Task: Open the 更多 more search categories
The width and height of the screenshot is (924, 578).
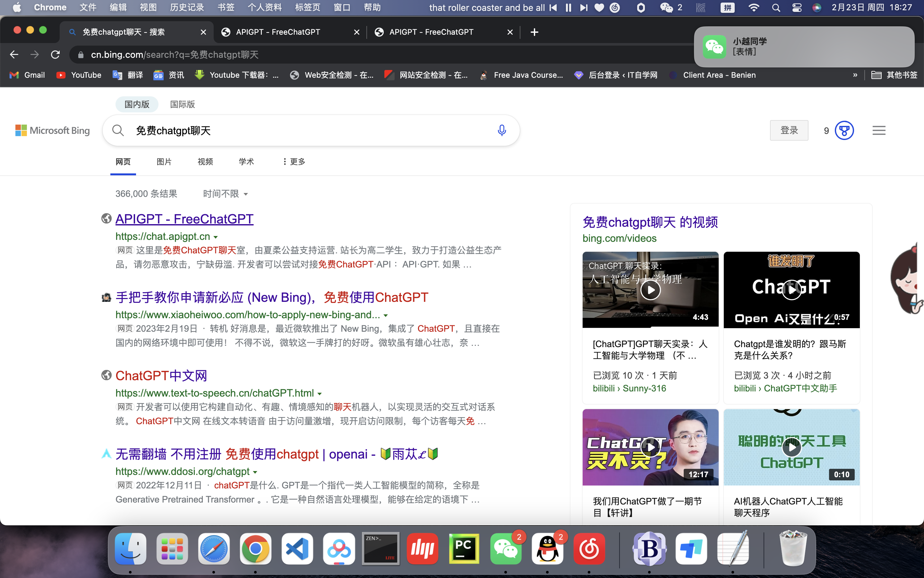Action: (x=294, y=162)
